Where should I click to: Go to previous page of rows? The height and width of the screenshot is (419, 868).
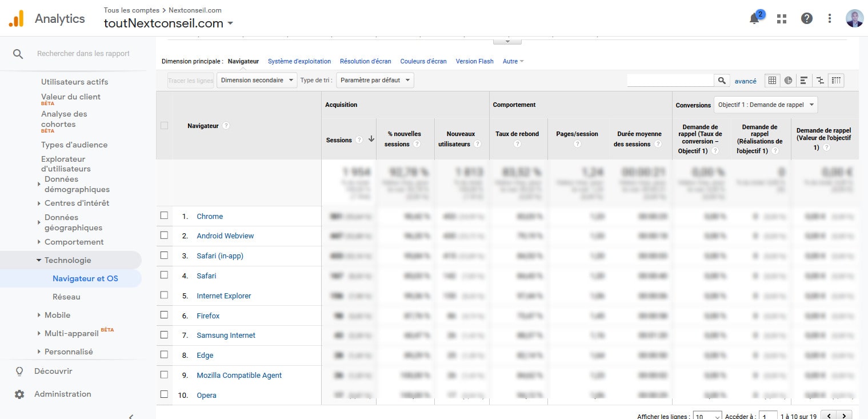[829, 416]
